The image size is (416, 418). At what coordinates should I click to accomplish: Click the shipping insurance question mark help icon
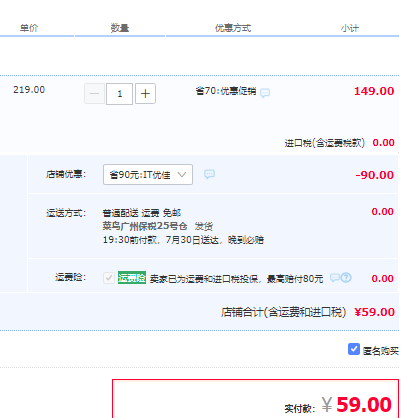[x=346, y=277]
